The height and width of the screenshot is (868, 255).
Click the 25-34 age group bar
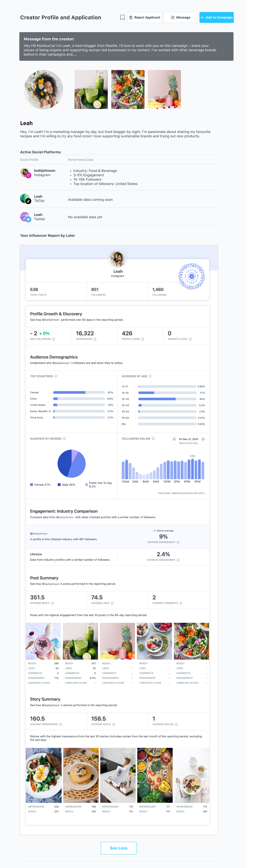pyautogui.click(x=168, y=399)
